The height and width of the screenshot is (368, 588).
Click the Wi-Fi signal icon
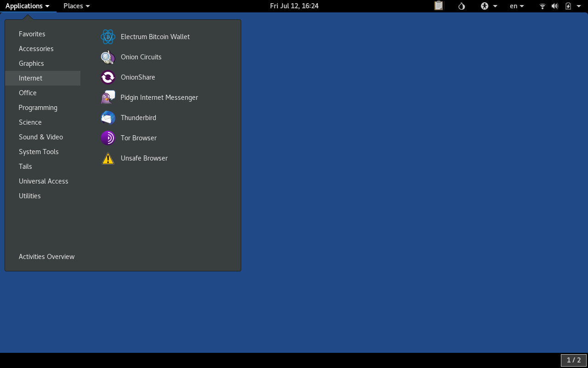[543, 6]
